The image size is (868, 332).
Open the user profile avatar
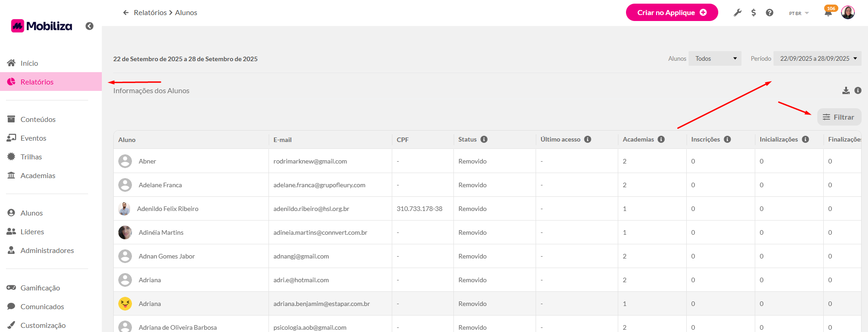pyautogui.click(x=848, y=13)
